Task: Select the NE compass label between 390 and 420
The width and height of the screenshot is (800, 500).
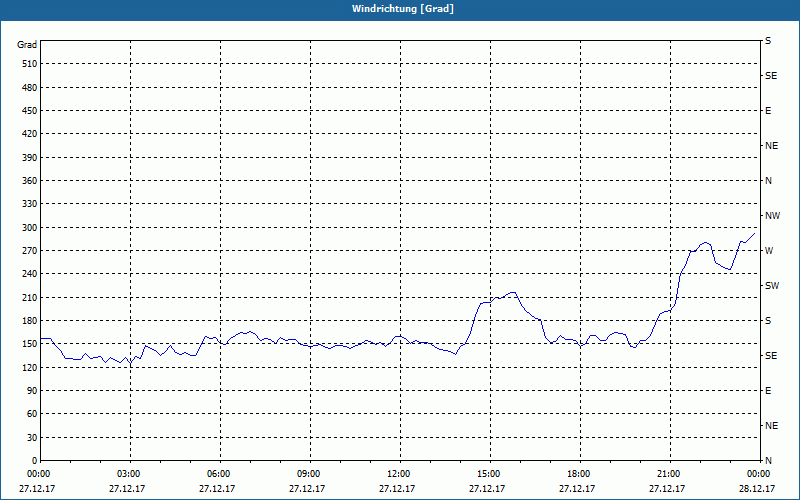Action: [x=772, y=146]
